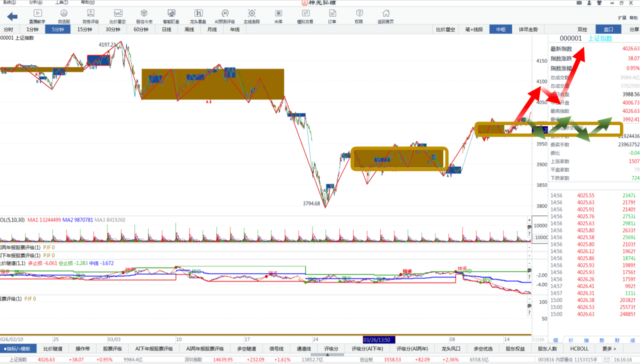Viewport: 640px width, 364px height.
Task: Open 直播教学 live teaching icon
Action: tap(37, 16)
